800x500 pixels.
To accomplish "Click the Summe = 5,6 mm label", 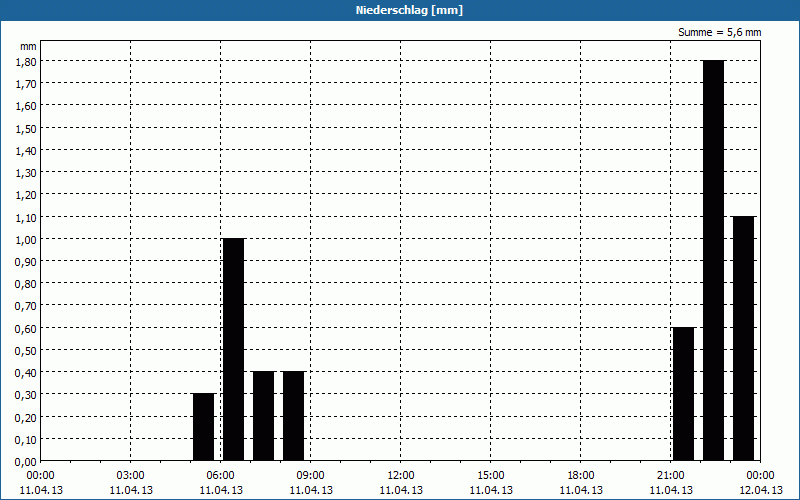I will coord(719,32).
